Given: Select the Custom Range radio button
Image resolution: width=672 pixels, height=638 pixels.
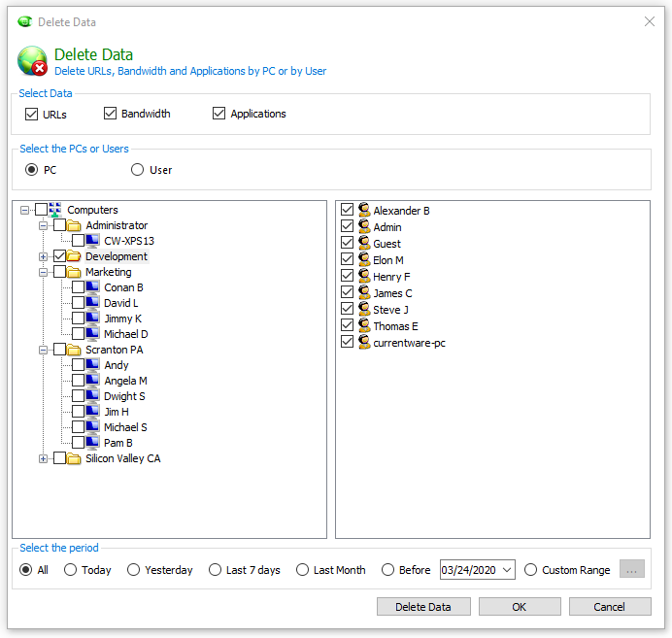Looking at the screenshot, I should pos(530,570).
